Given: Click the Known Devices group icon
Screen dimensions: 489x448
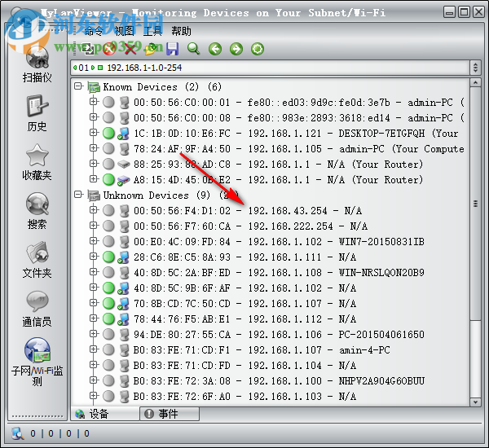Looking at the screenshot, I should pos(94,87).
